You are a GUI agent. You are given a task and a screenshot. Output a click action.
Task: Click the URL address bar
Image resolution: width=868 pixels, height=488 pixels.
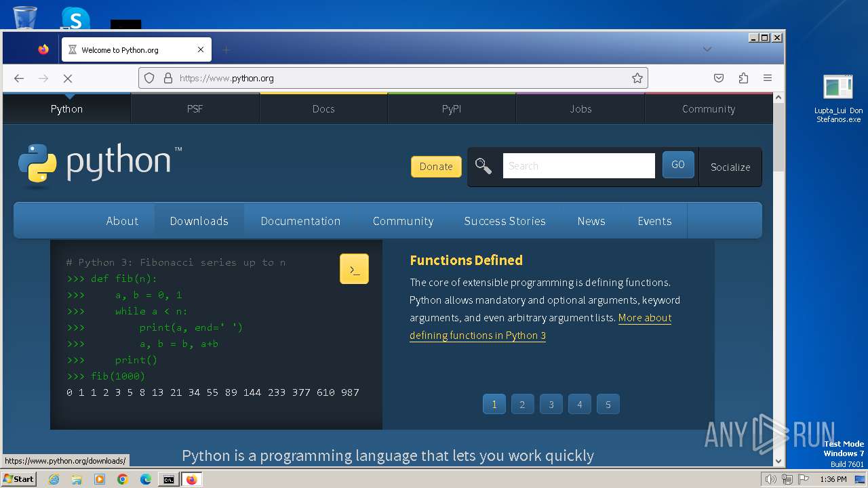click(x=393, y=78)
